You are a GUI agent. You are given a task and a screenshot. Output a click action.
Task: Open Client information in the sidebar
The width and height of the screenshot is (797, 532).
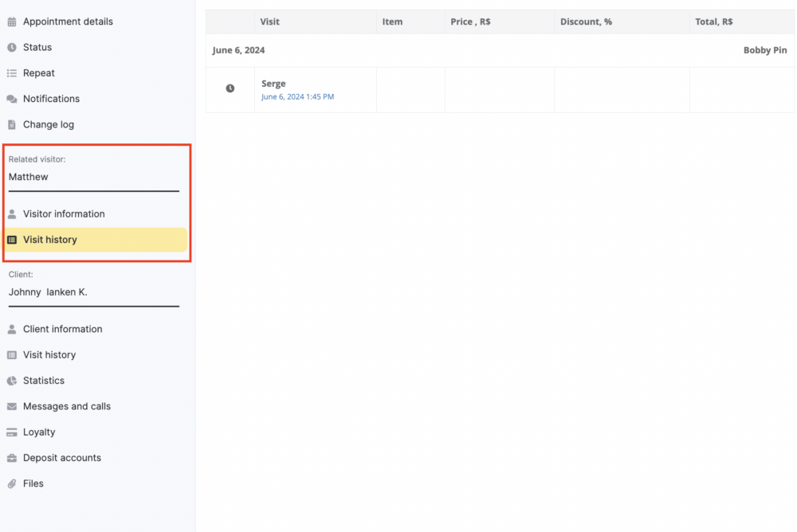pos(62,329)
